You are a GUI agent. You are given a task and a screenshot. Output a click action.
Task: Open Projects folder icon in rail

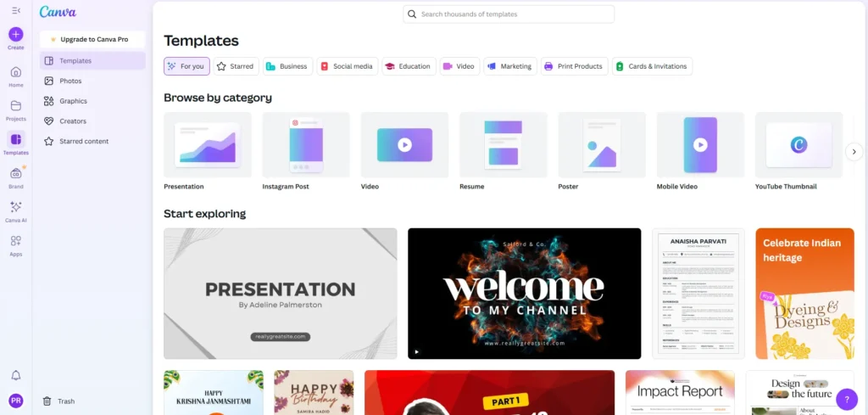16,106
